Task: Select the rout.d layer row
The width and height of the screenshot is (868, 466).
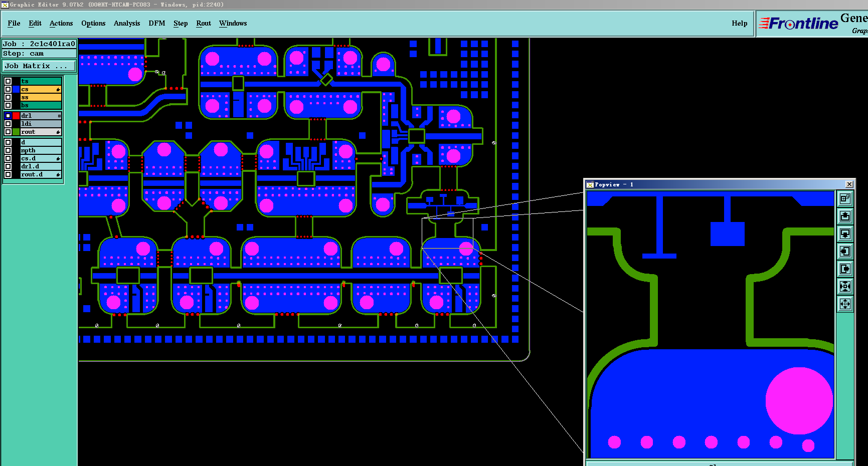Action: coord(41,174)
